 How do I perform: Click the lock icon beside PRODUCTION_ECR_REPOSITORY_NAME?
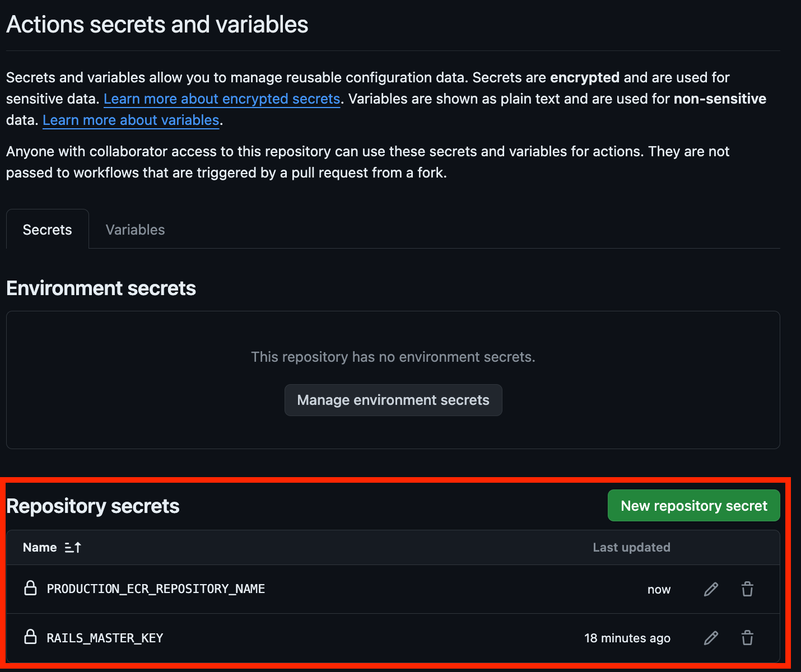point(31,589)
